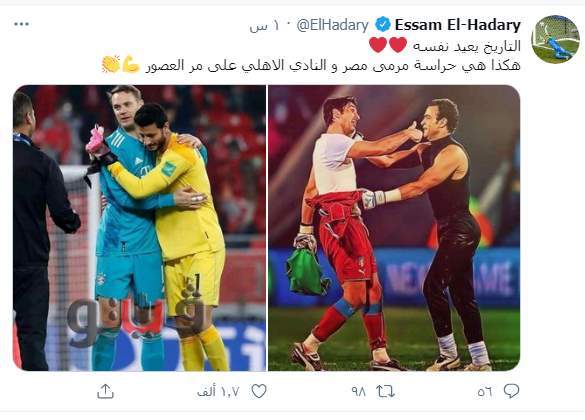Click the 1.7 thousand likes count
The height and width of the screenshot is (420, 585).
pyautogui.click(x=218, y=392)
